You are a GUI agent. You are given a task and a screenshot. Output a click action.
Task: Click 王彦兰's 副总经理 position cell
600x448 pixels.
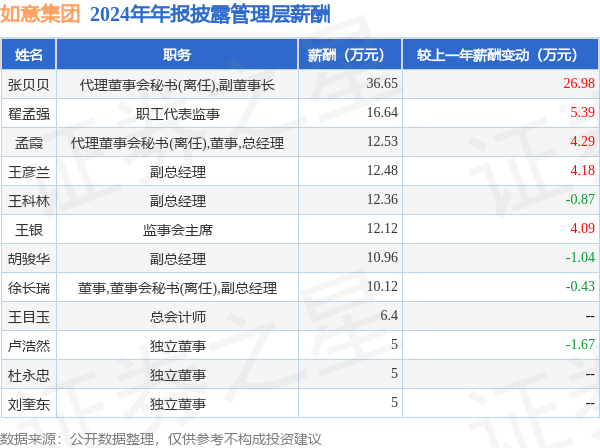(x=177, y=172)
